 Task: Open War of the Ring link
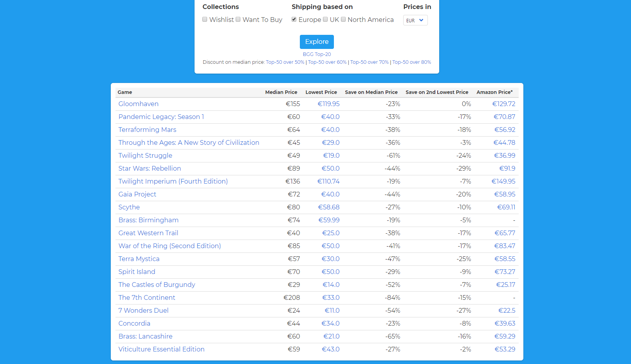click(170, 246)
